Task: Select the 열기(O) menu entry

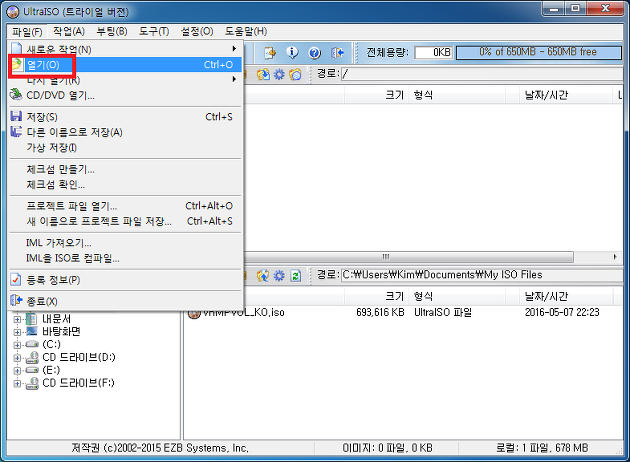Action: 125,64
